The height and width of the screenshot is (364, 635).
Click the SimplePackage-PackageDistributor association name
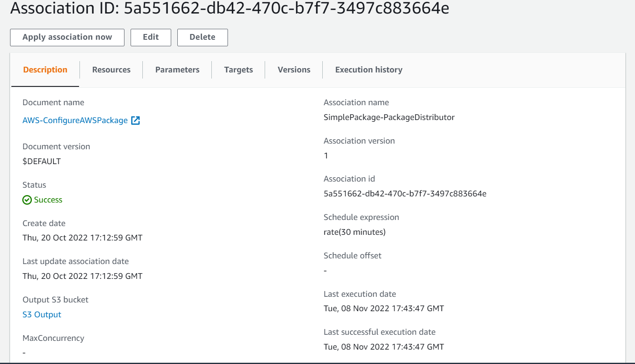click(390, 117)
